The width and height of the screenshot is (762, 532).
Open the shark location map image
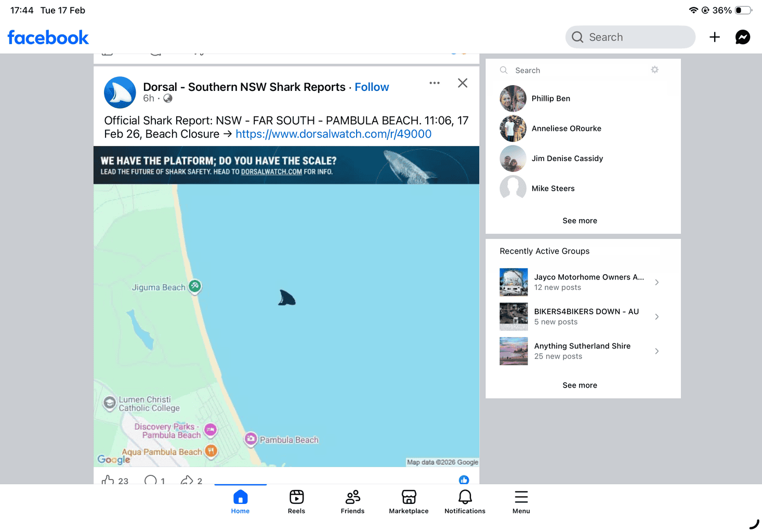click(x=286, y=322)
